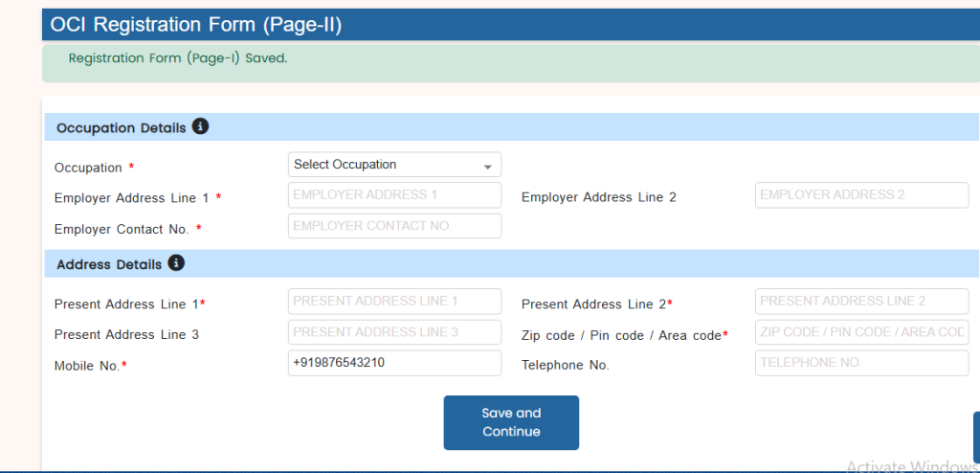Image resolution: width=980 pixels, height=473 pixels.
Task: Click the OCI Registration Form (Page-II) header
Action: 196,26
